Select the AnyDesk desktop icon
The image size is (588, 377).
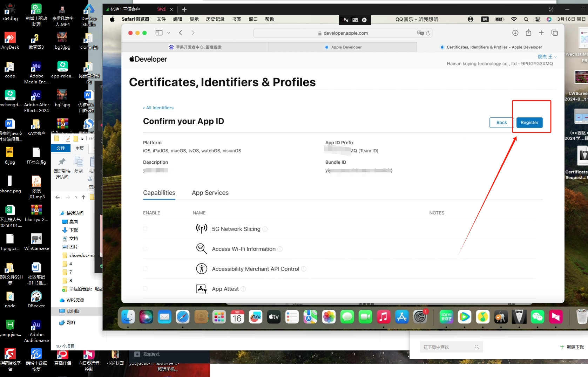point(10,41)
